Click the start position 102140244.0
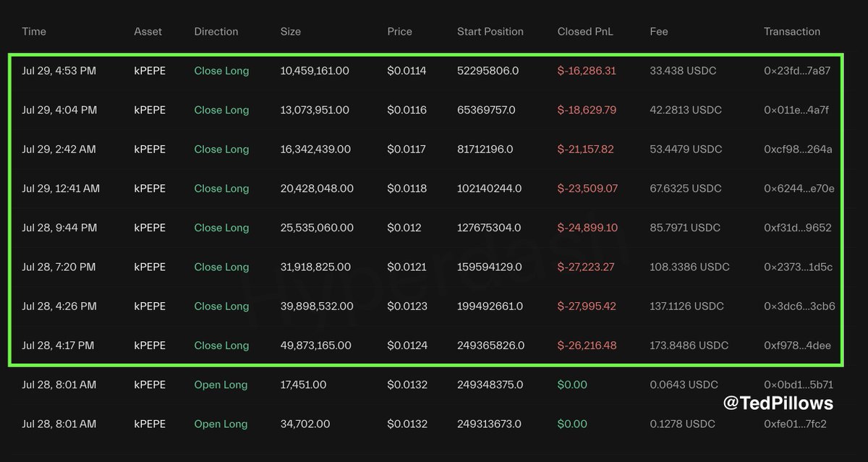 (489, 188)
